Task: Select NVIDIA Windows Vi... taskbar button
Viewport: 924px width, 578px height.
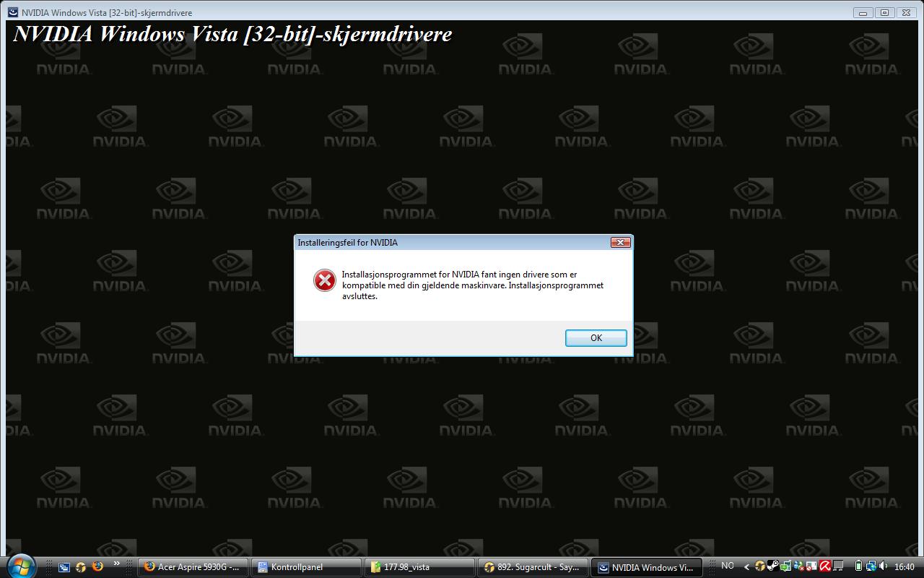Action: point(646,567)
